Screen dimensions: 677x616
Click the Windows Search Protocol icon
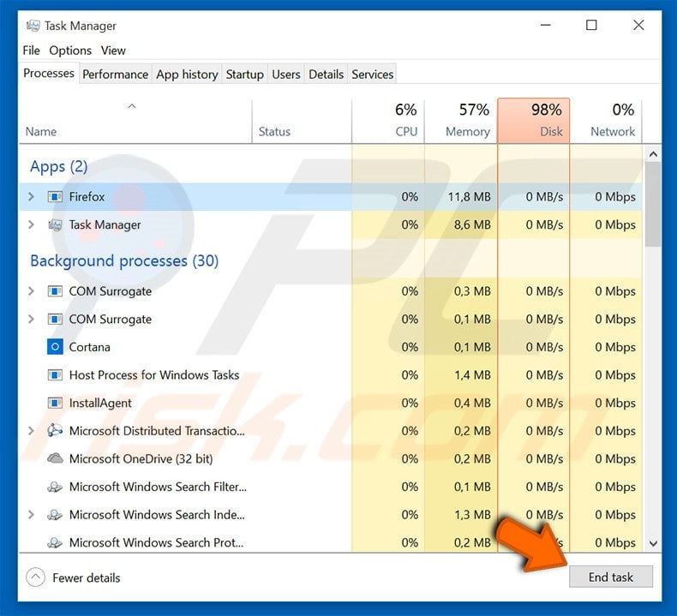click(55, 542)
